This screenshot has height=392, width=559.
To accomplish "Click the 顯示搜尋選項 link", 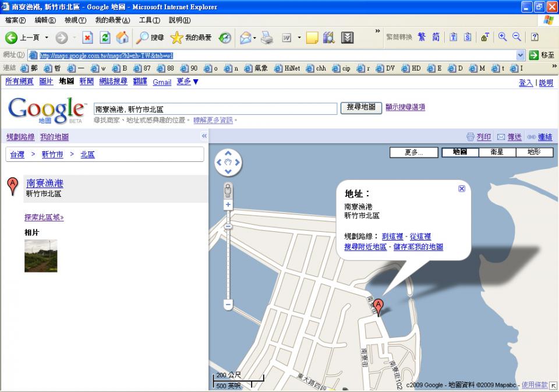I will [405, 107].
